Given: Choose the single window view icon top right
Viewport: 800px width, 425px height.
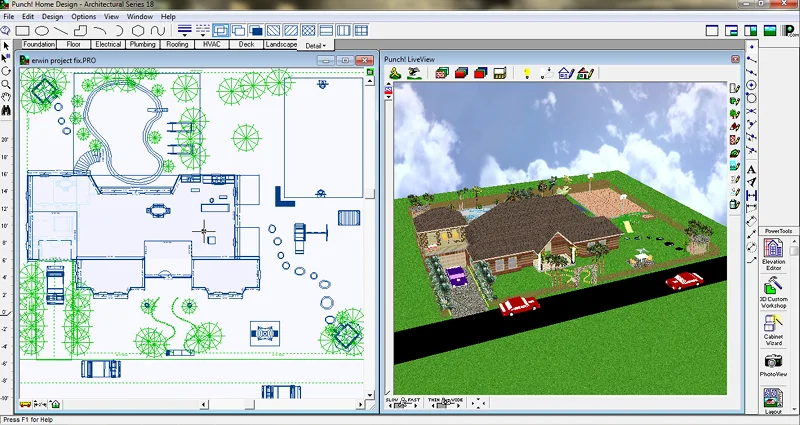Looking at the screenshot, I should (x=712, y=31).
